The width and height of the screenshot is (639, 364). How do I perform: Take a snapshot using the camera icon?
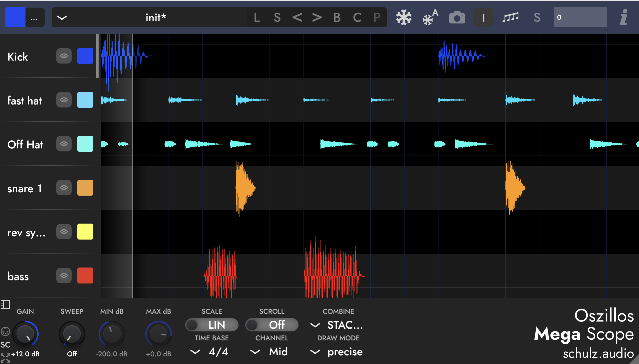tap(457, 17)
